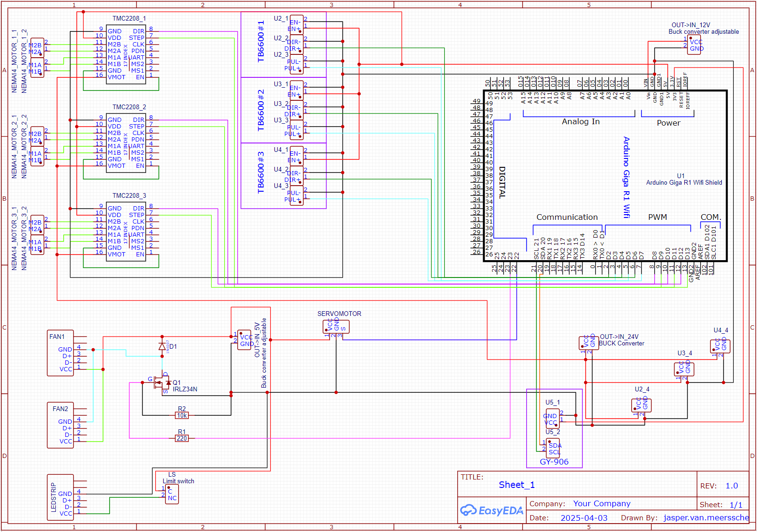The width and height of the screenshot is (757, 532).
Task: Select the Q1 MOSFET transistor symbol
Action: coord(162,382)
